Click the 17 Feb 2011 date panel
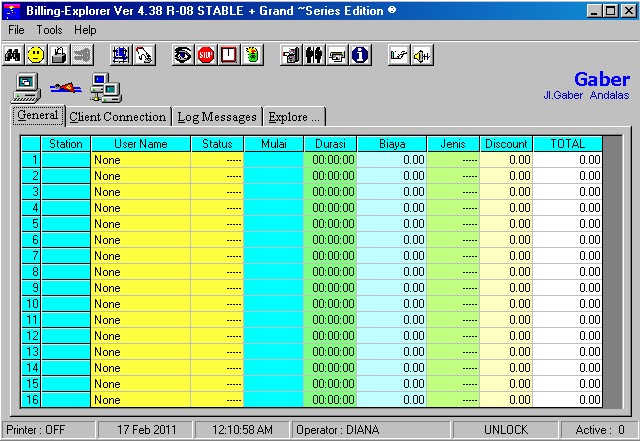640x441 pixels. pos(146,430)
